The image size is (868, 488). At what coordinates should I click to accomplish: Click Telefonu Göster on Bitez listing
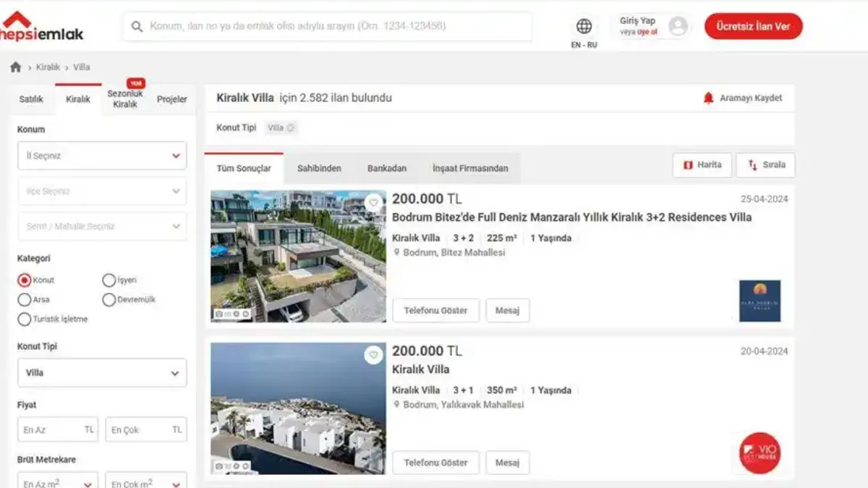point(435,311)
